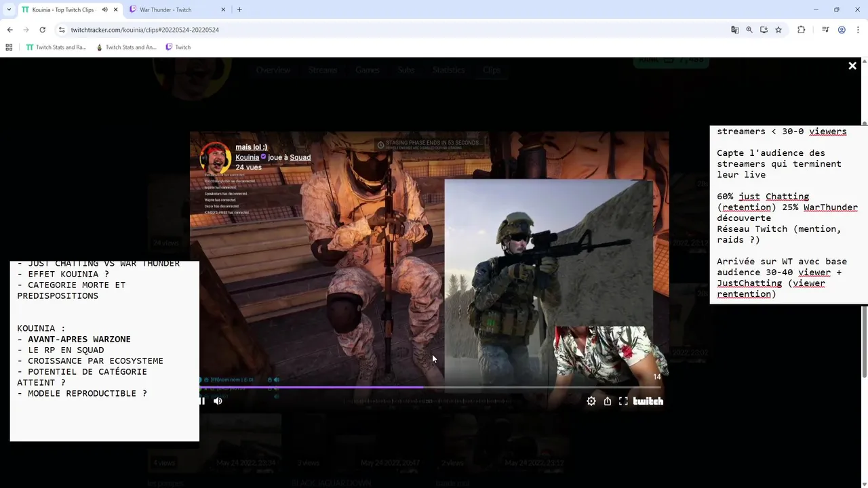The width and height of the screenshot is (868, 488).
Task: Close the War Thunder - Twitch tab
Action: click(223, 9)
